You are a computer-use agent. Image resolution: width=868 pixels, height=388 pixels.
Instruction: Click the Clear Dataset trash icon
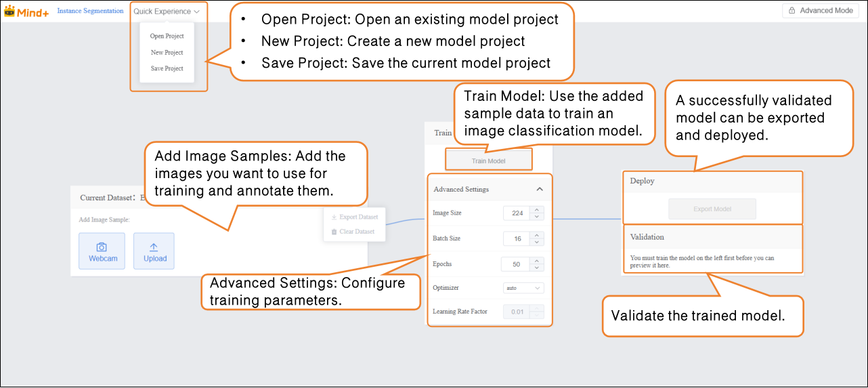point(334,232)
